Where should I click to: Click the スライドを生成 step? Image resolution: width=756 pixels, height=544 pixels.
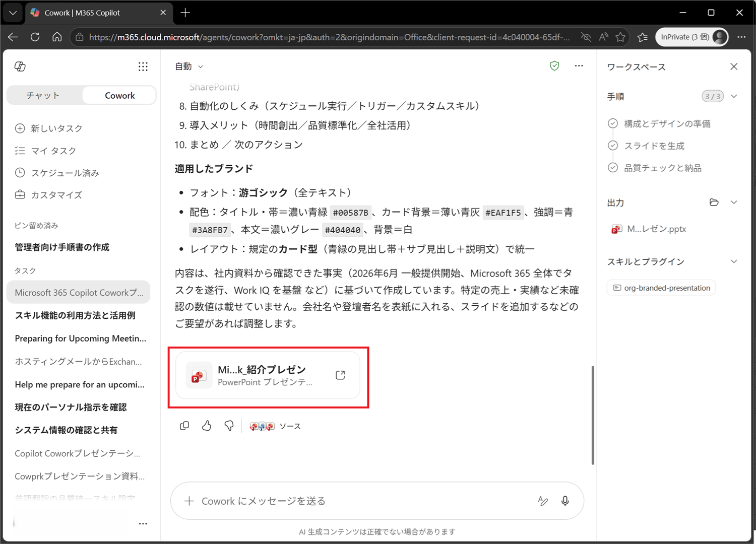(x=646, y=146)
